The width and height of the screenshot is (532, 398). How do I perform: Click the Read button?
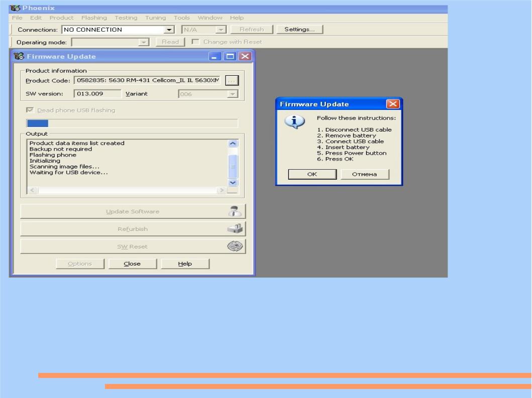pyautogui.click(x=170, y=42)
